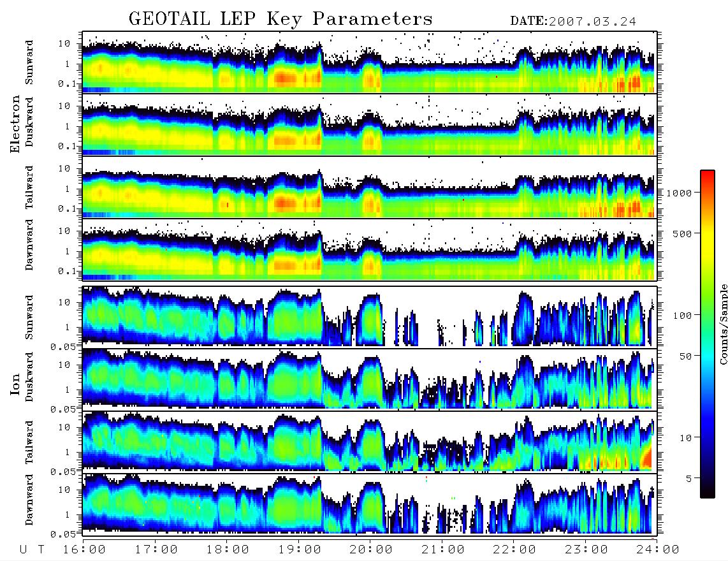Select the Ion "Sunward" panel label

pyautogui.click(x=29, y=317)
